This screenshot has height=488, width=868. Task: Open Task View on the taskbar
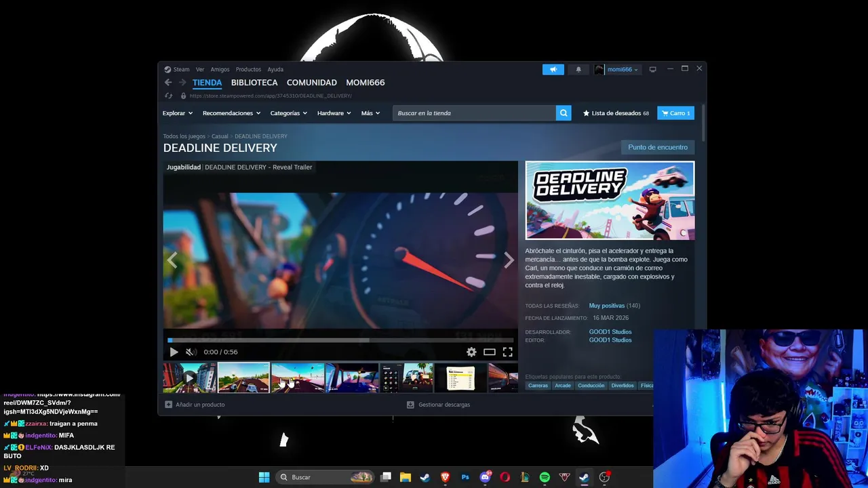(386, 477)
